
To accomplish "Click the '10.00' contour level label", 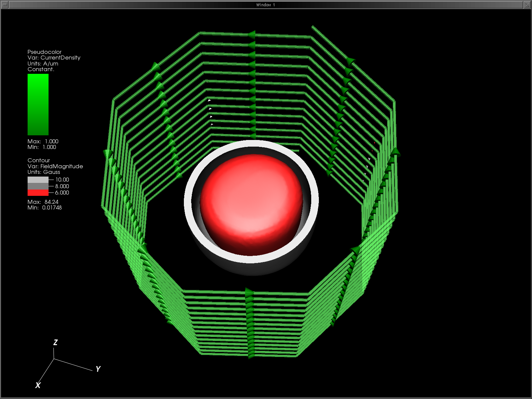I will pos(62,180).
